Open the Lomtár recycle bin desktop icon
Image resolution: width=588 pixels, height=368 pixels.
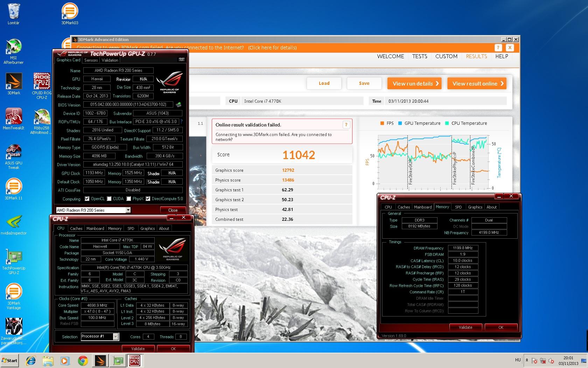pyautogui.click(x=13, y=14)
